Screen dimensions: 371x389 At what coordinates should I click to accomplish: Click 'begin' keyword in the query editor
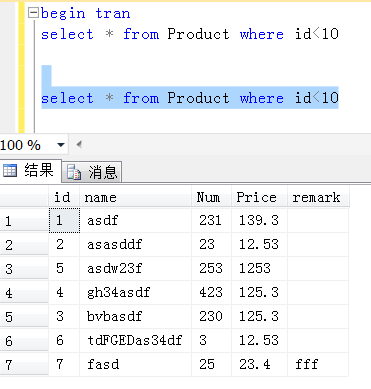tap(63, 14)
